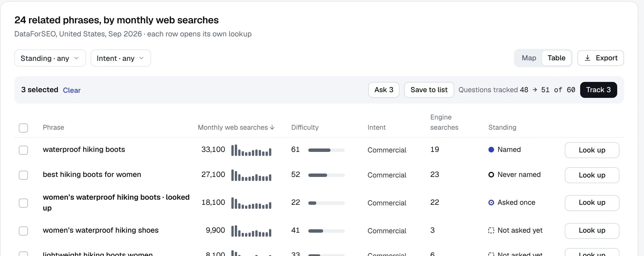
Task: Click the difficulty 22 bar
Action: tap(326, 203)
